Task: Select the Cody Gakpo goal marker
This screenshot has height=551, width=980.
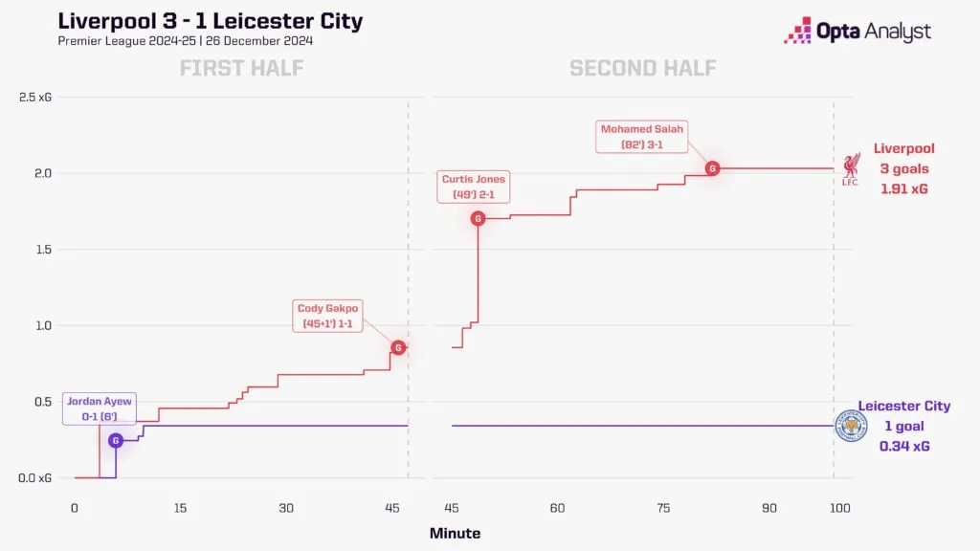Action: click(x=398, y=347)
